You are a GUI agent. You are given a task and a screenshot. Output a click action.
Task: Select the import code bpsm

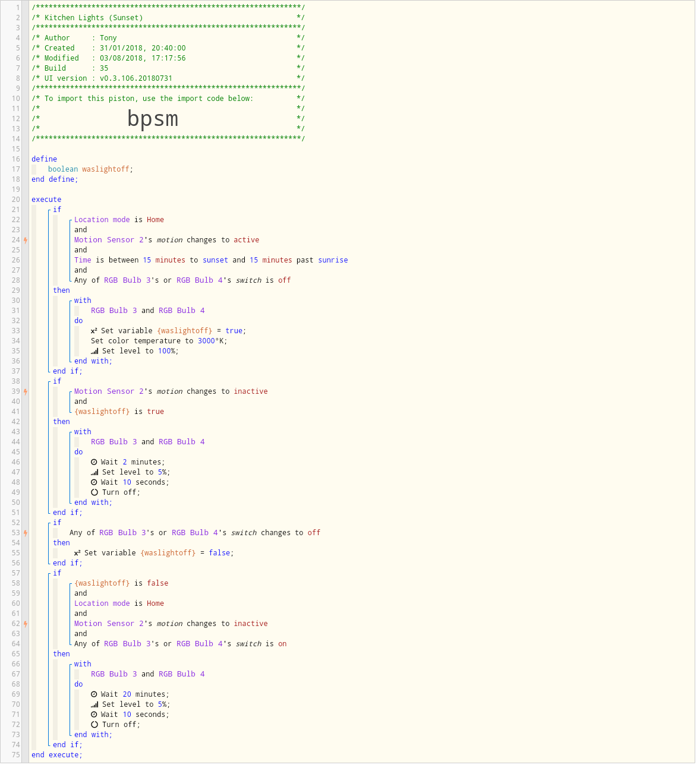tap(153, 119)
